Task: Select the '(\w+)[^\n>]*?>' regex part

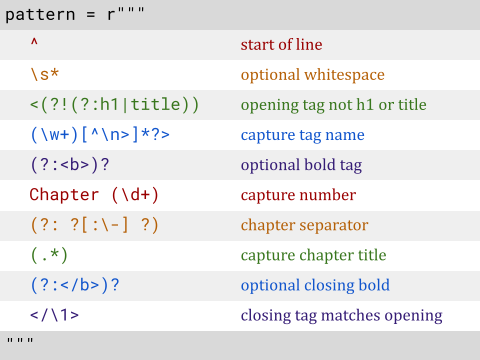Action: (100, 135)
